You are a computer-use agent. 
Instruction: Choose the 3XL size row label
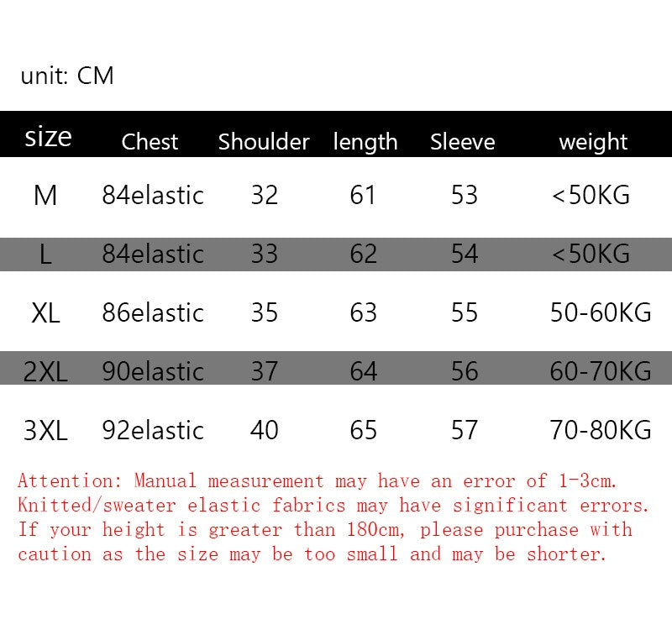[45, 431]
